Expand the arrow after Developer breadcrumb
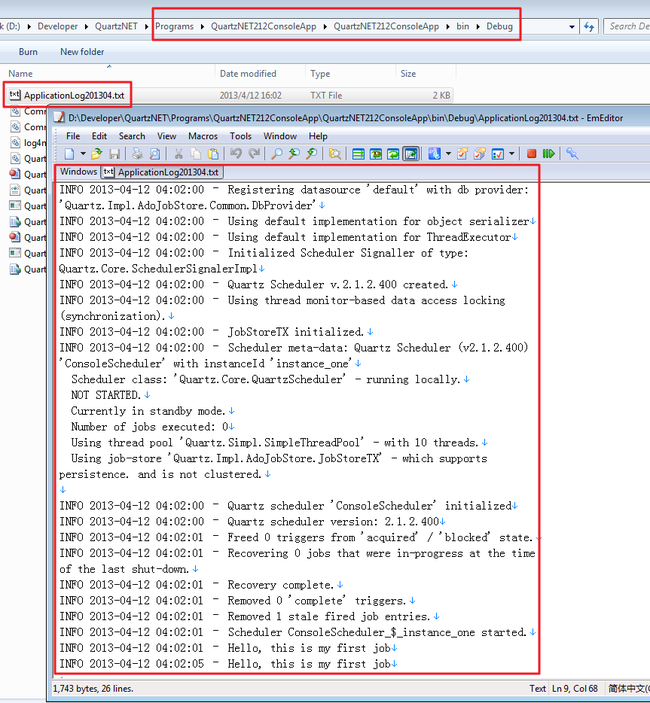The height and width of the screenshot is (703, 650). pos(86,26)
